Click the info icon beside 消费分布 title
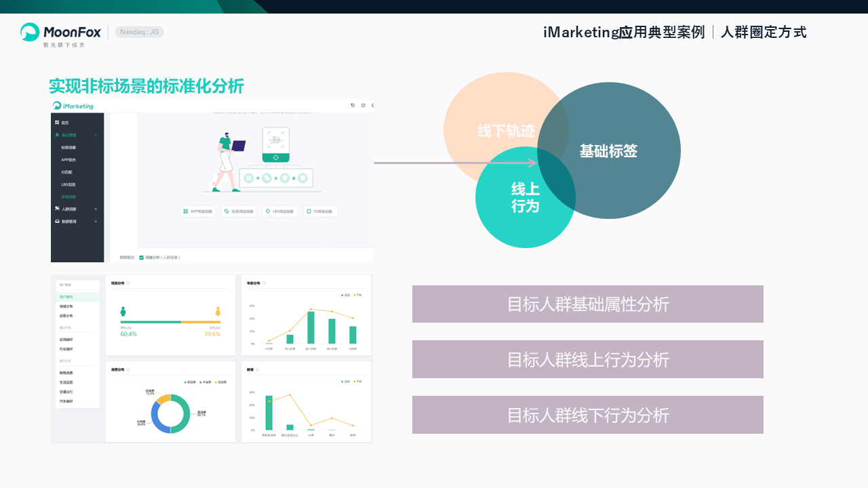The height and width of the screenshot is (488, 868). click(x=128, y=369)
